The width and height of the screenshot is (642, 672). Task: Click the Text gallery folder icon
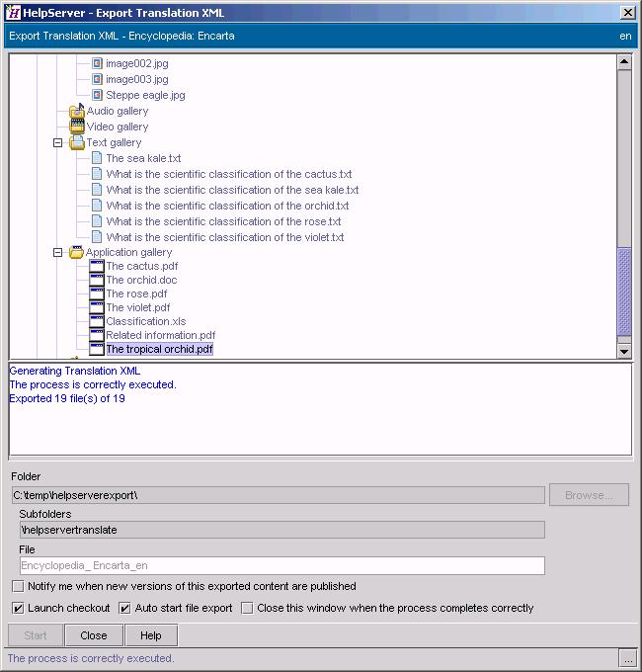click(x=77, y=142)
